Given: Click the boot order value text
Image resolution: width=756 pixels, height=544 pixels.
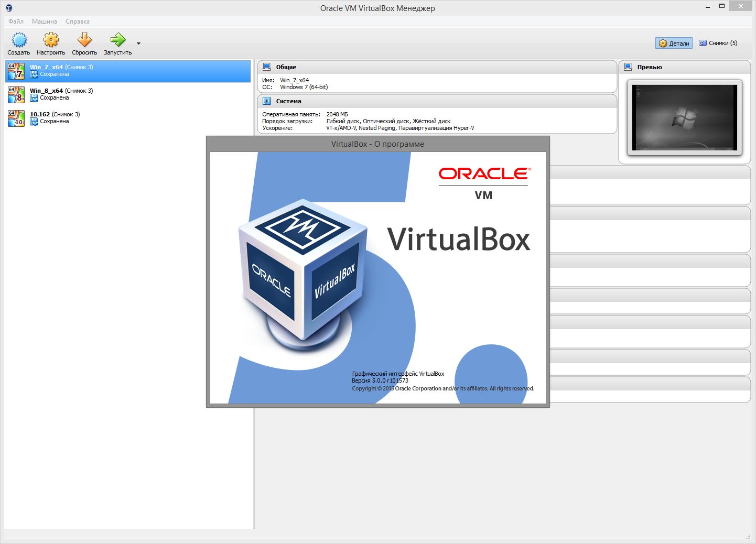Looking at the screenshot, I should (388, 121).
